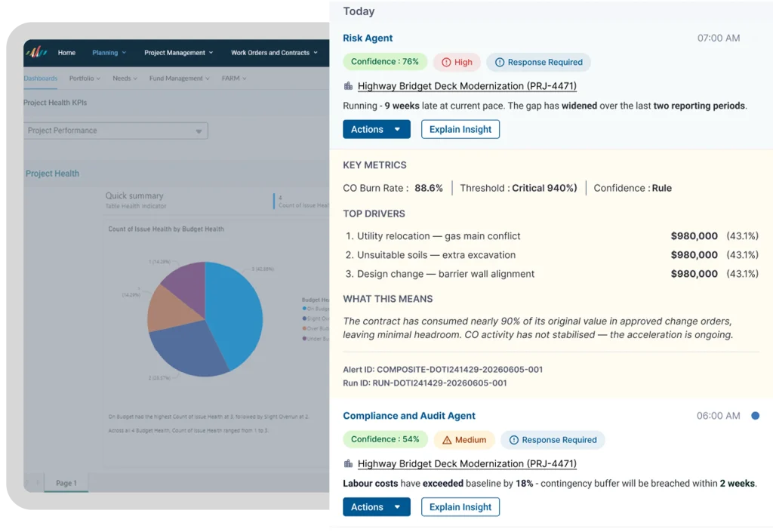
Task: Click the Confidence : 54% badge
Action: coord(385,439)
